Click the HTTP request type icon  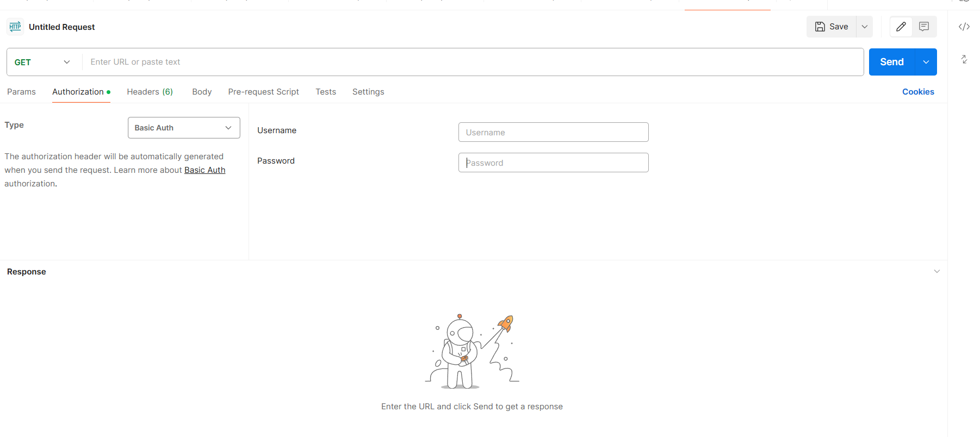(x=15, y=27)
